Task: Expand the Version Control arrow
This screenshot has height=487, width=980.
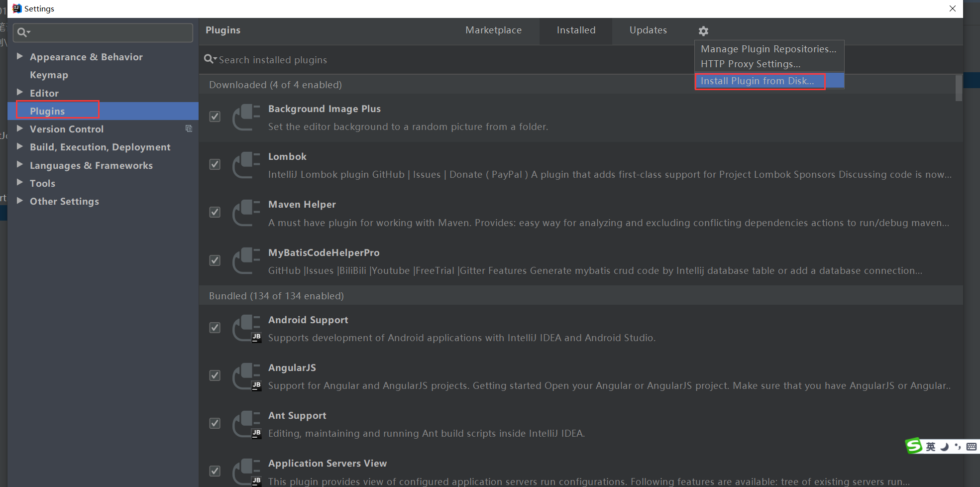Action: (x=20, y=128)
